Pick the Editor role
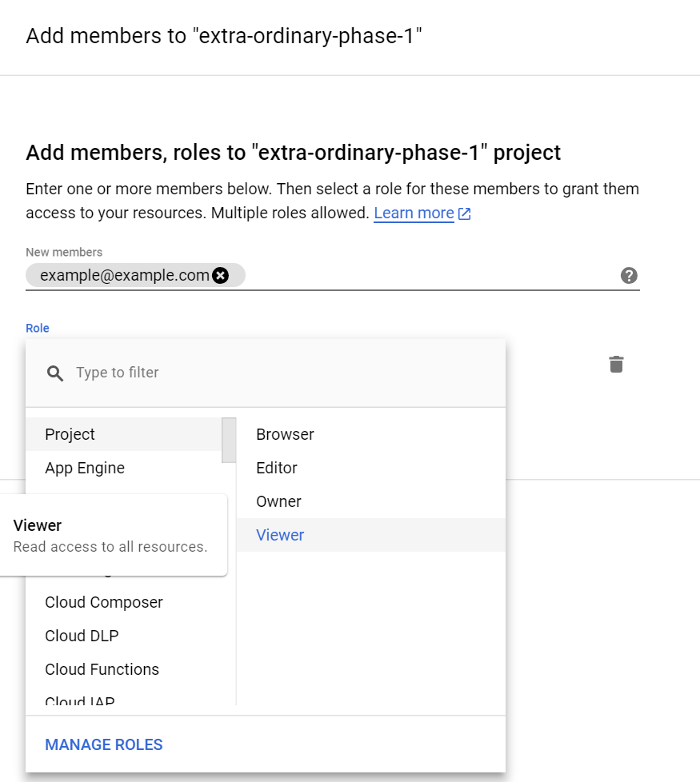700x782 pixels. 277,468
